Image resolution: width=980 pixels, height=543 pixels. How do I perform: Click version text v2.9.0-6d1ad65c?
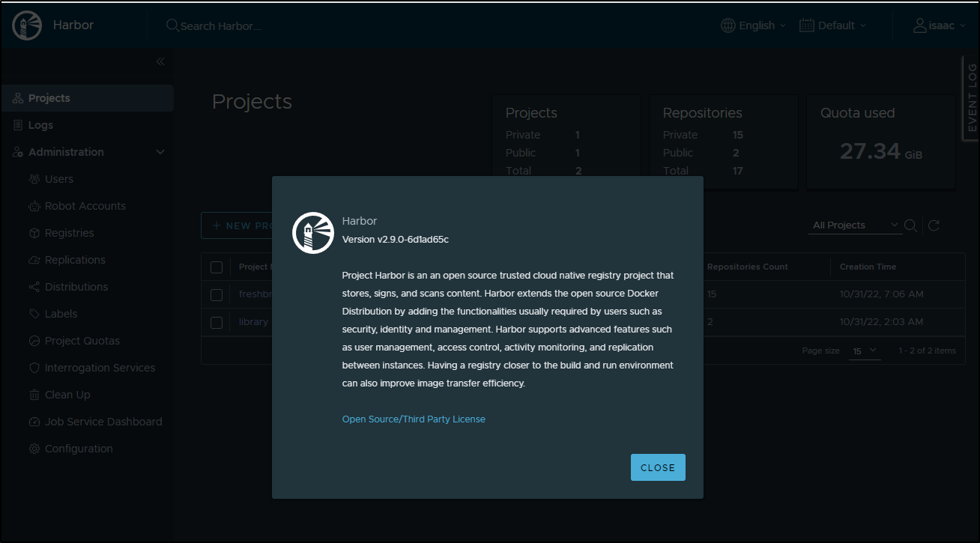pyautogui.click(x=395, y=240)
